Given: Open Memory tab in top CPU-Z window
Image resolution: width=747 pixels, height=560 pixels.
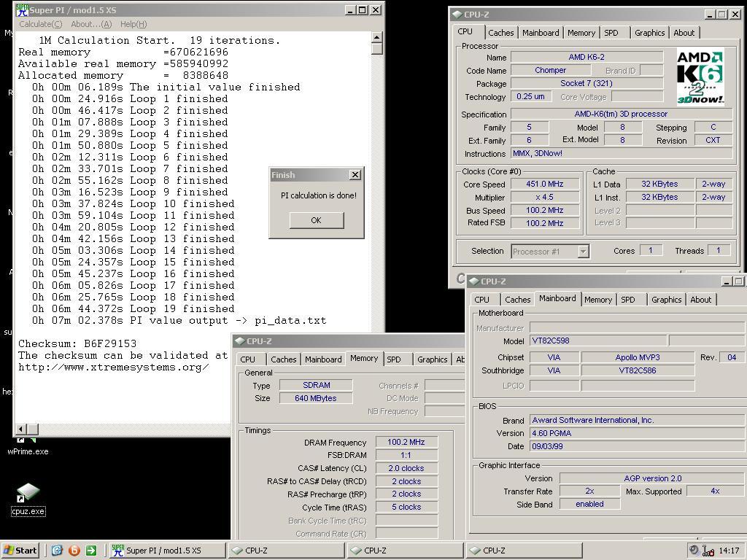Looking at the screenshot, I should click(581, 33).
